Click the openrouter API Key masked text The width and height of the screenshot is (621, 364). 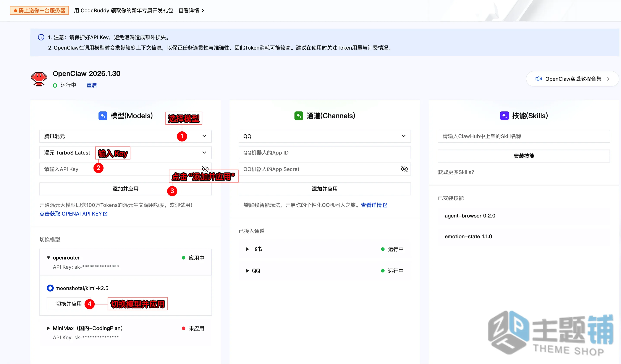click(86, 267)
